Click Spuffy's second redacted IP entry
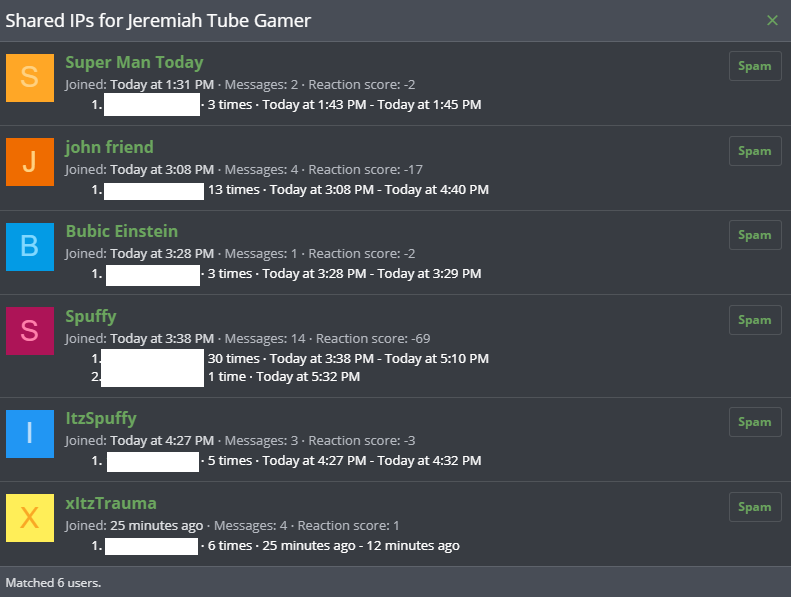 [152, 377]
